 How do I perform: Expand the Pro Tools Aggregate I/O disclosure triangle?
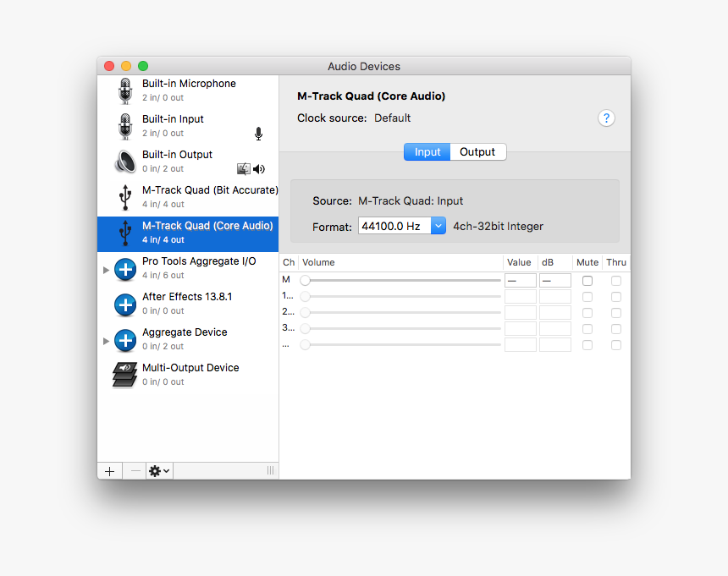[x=106, y=270]
